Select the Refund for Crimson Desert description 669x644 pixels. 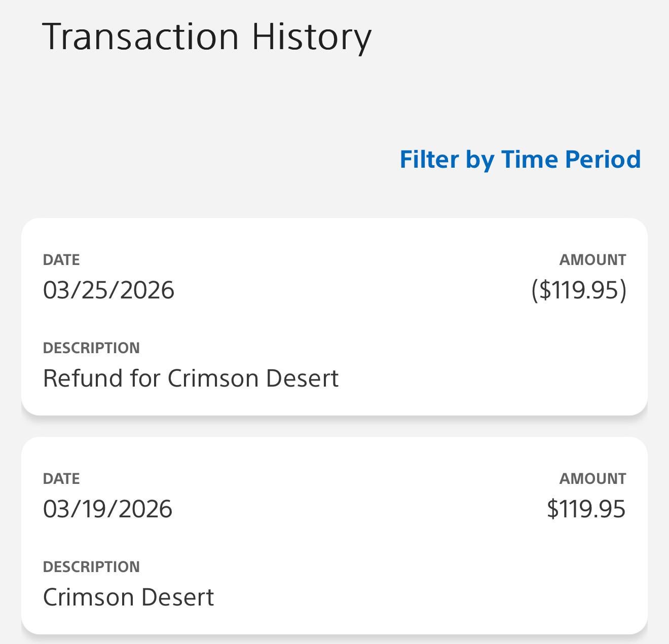[x=191, y=378]
